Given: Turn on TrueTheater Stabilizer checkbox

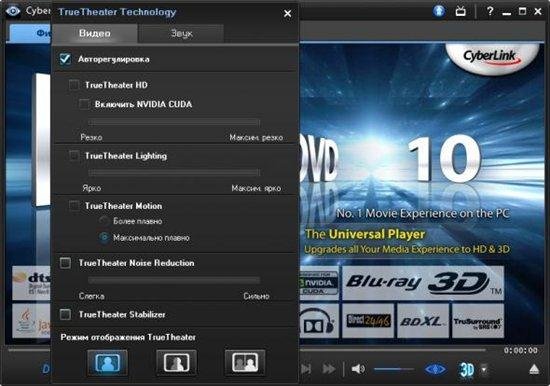Looking at the screenshot, I should point(65,314).
